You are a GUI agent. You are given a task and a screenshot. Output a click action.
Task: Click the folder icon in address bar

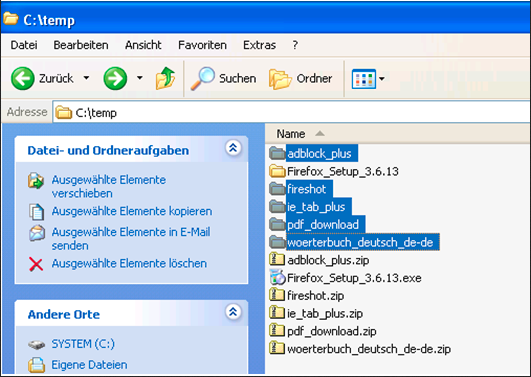(63, 112)
